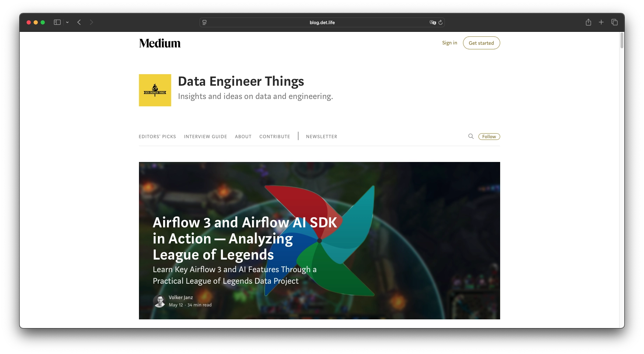Show the tab overview icon
Viewport: 644px width, 354px height.
tap(614, 22)
